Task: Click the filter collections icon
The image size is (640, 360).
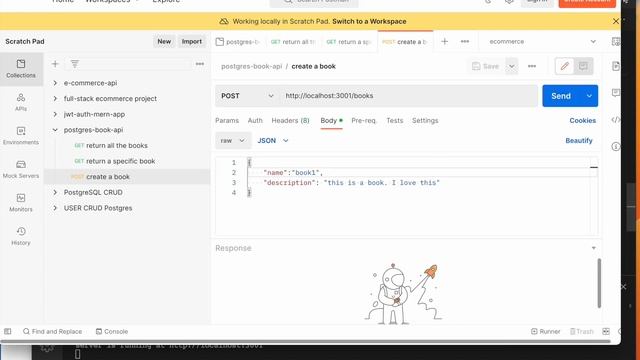Action: click(75, 64)
